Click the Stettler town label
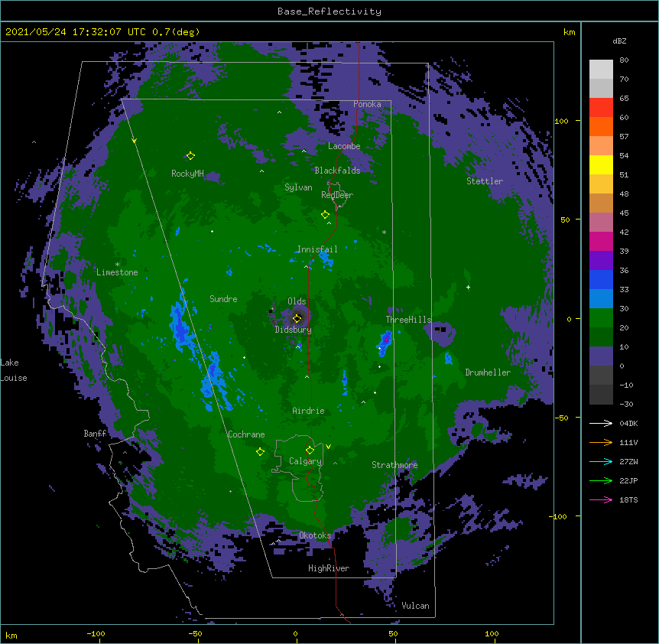The height and width of the screenshot is (644, 659). click(x=485, y=181)
